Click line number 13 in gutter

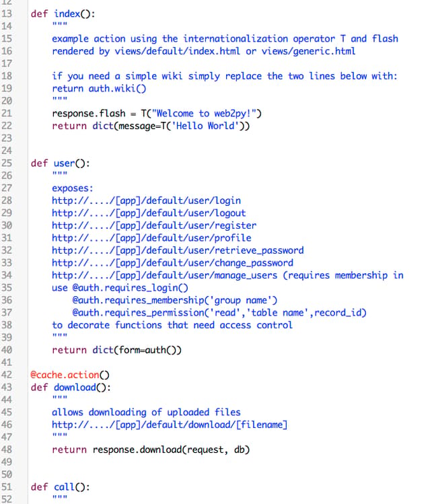(x=7, y=14)
